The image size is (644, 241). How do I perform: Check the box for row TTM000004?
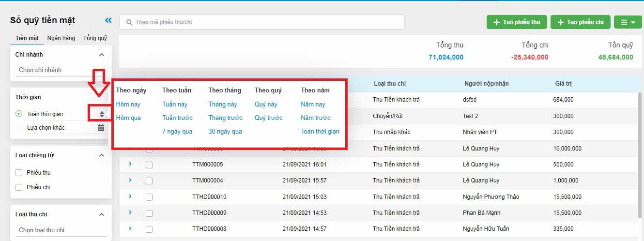(149, 181)
